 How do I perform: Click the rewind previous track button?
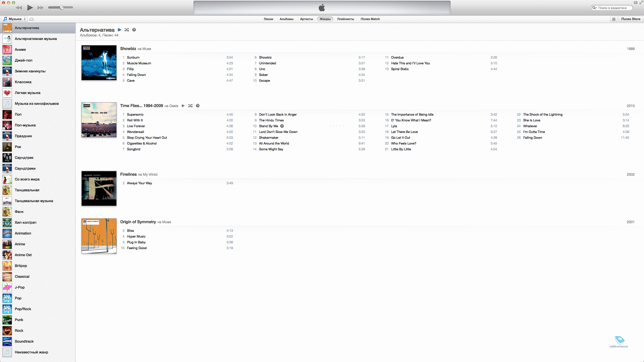click(19, 8)
